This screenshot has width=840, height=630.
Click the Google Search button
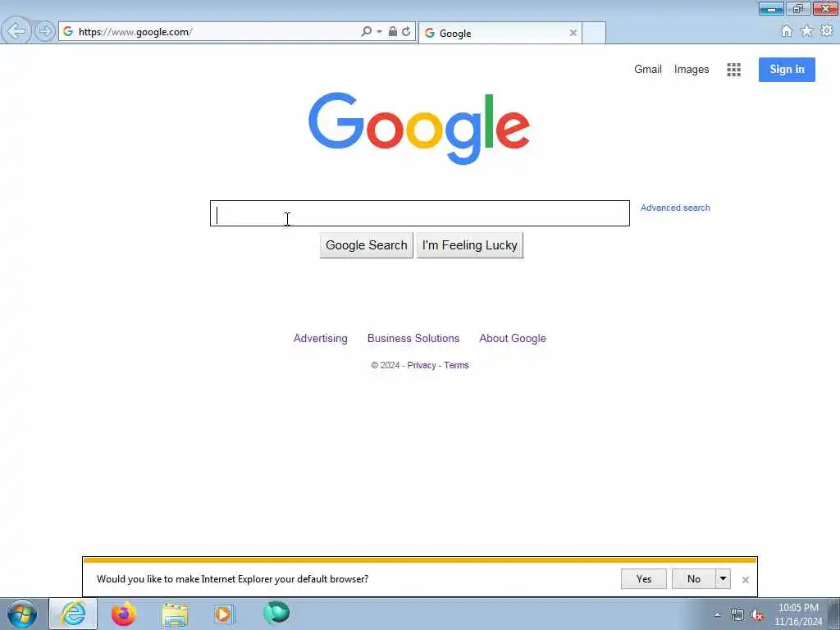pyautogui.click(x=367, y=245)
